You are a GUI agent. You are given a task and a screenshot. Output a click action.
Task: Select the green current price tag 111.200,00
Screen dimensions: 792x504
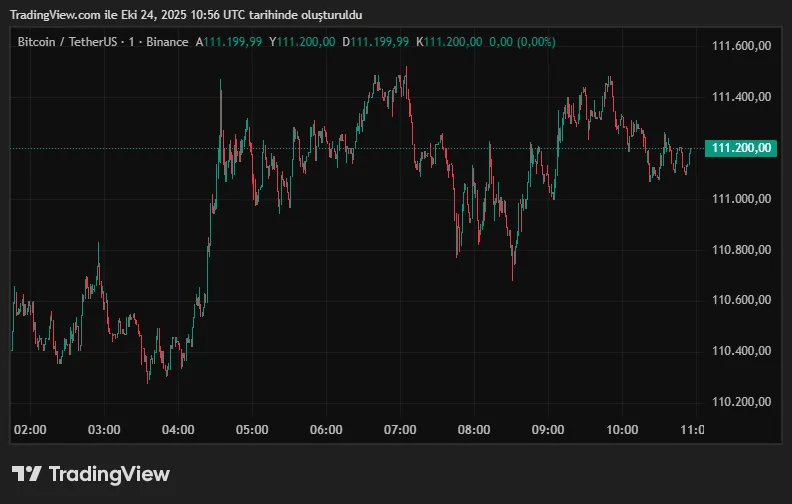click(741, 148)
